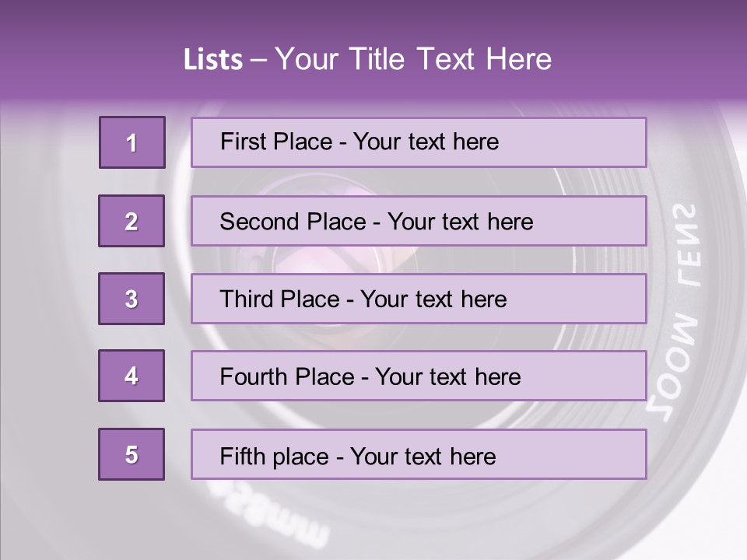This screenshot has height=560, width=747.
Task: Click 'Your text here' in fifth row
Action: (x=423, y=456)
